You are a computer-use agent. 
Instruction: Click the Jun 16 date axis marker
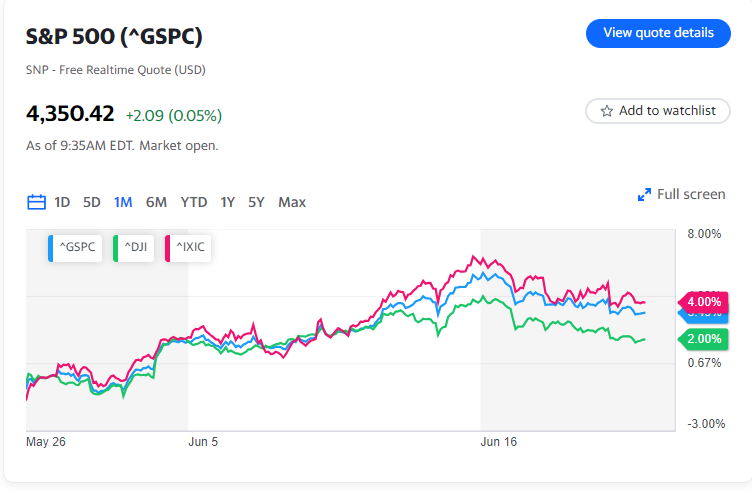coord(499,440)
